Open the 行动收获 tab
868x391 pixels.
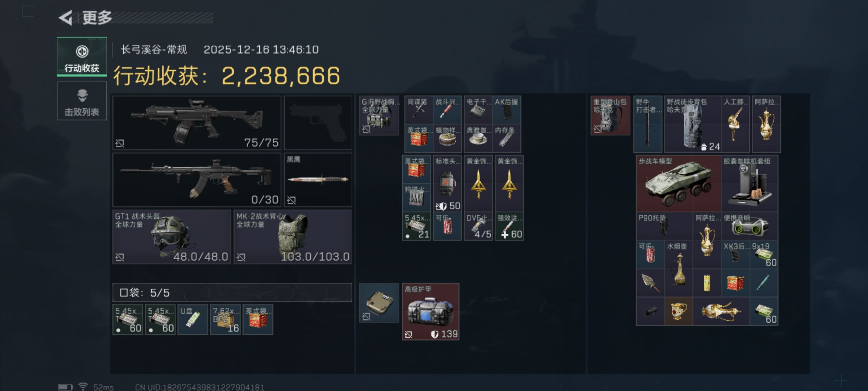(x=82, y=57)
